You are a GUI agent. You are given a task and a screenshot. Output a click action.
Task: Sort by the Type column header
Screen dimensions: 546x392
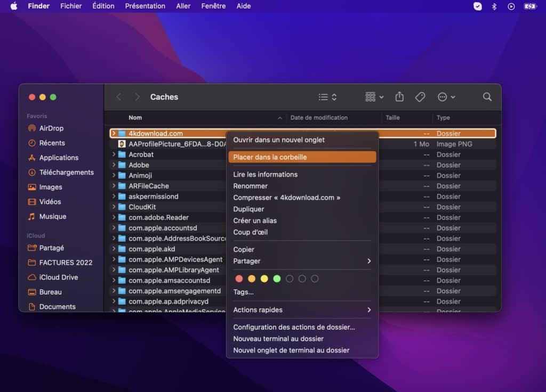tap(443, 118)
